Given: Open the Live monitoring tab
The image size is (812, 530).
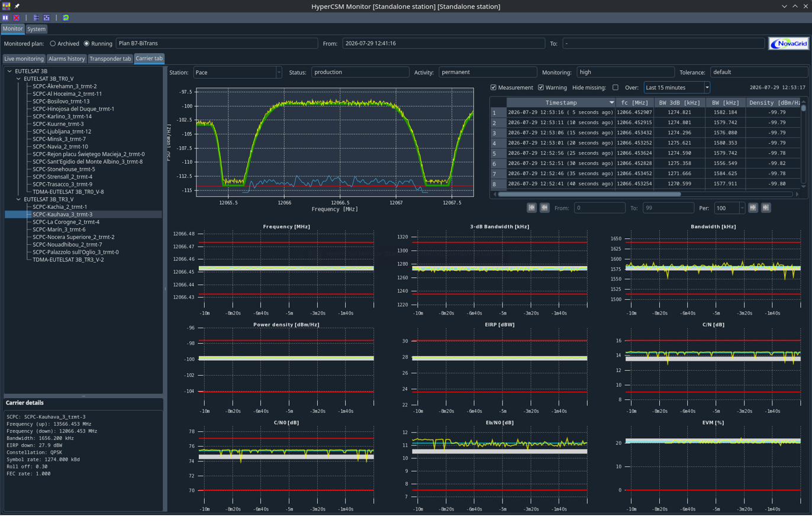Looking at the screenshot, I should 24,59.
